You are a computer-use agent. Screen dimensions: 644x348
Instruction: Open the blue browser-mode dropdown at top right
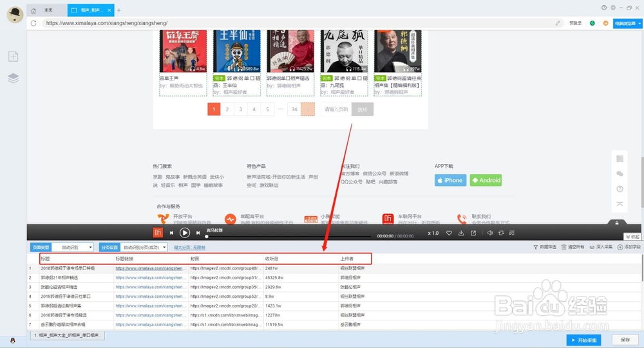click(x=627, y=23)
